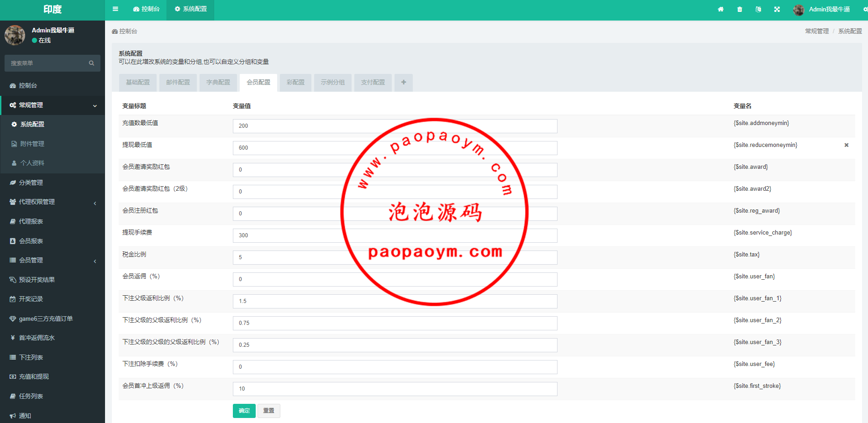Click the {$site.addmoneymin} variable name
This screenshot has height=423, width=868.
point(761,123)
